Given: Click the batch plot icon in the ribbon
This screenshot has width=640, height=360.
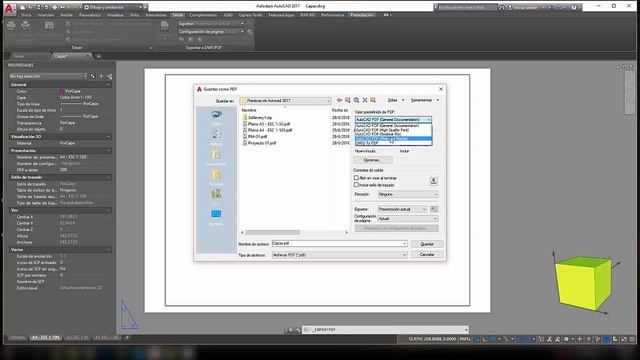Looking at the screenshot, I should [25, 26].
